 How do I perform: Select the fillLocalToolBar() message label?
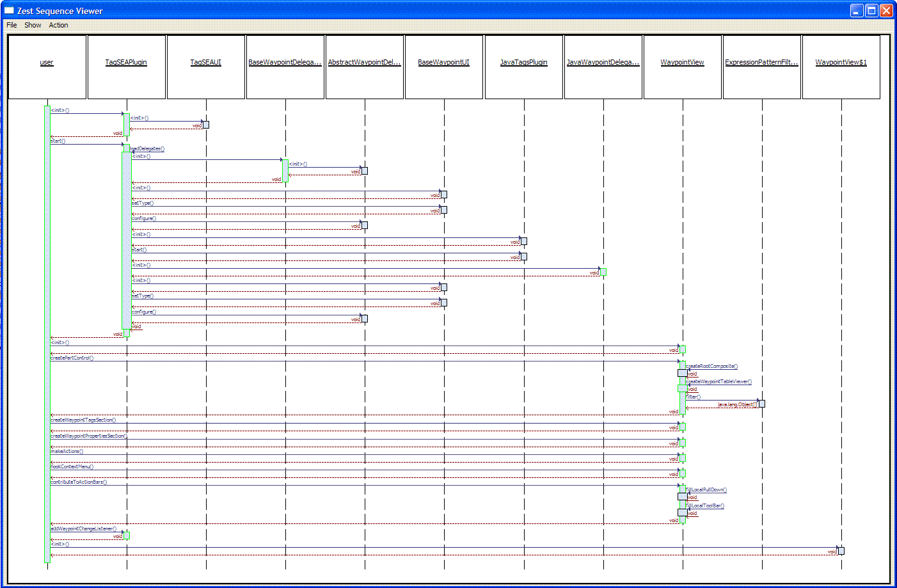pyautogui.click(x=706, y=506)
